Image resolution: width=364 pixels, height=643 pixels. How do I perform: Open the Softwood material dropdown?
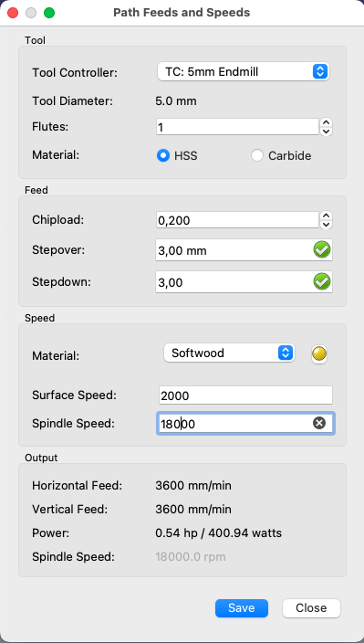(x=229, y=353)
